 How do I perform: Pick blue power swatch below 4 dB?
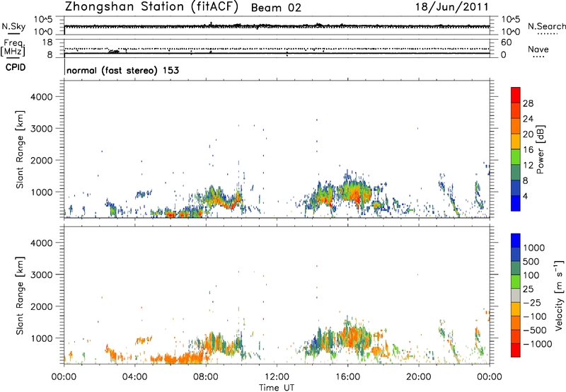click(x=516, y=203)
